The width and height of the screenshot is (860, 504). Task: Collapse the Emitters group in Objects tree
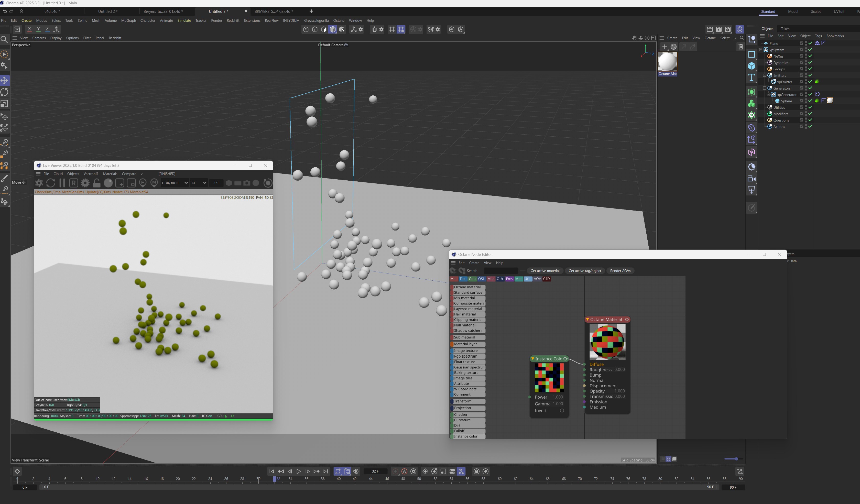tap(765, 75)
